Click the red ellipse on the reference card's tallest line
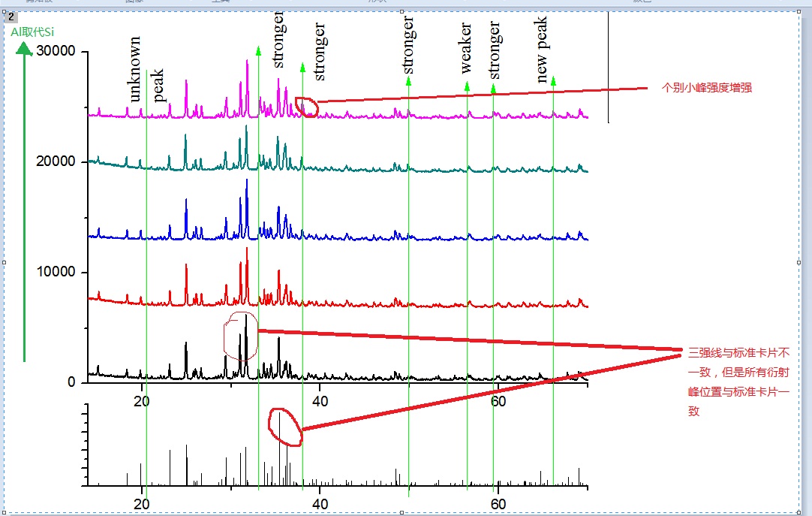Image resolution: width=812 pixels, height=516 pixels. click(285, 427)
